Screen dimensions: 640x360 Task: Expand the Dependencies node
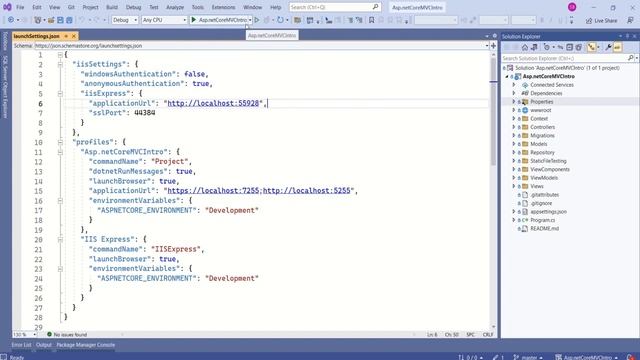514,93
